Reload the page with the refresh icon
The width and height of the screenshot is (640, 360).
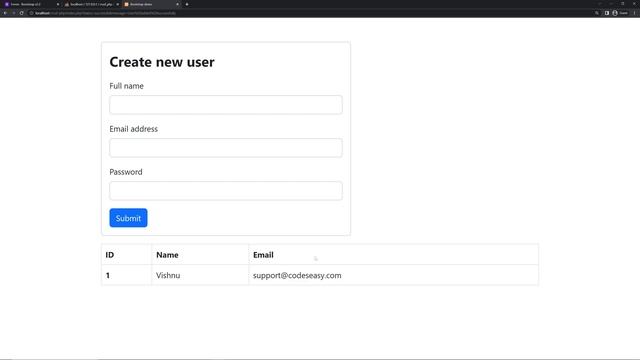click(x=22, y=13)
